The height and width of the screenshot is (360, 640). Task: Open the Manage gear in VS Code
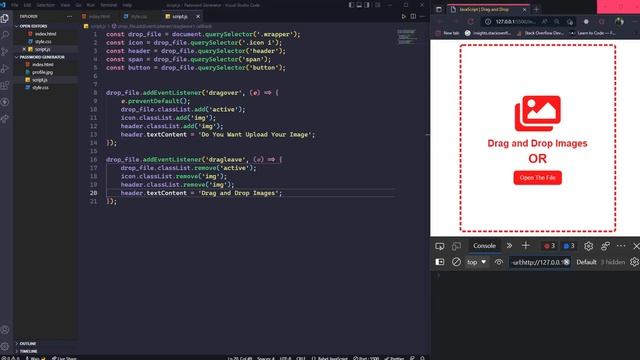click(x=5, y=347)
